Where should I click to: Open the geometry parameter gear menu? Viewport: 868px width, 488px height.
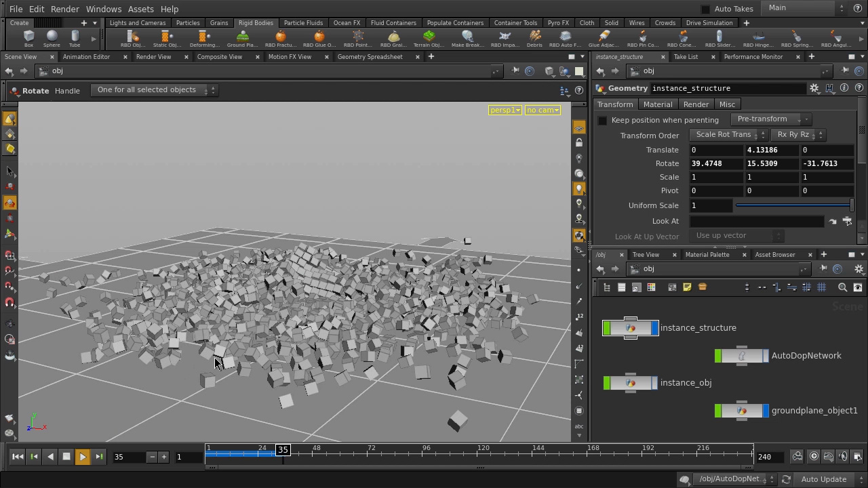tap(814, 88)
